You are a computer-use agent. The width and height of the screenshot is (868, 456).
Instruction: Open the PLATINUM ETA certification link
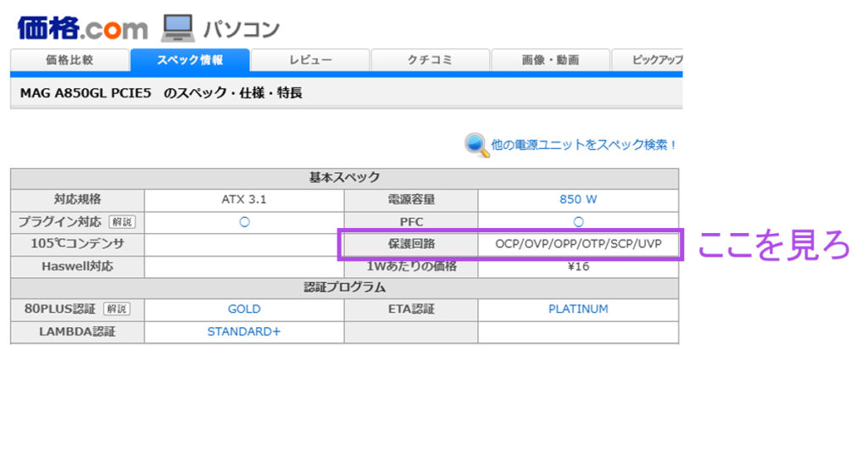point(578,309)
